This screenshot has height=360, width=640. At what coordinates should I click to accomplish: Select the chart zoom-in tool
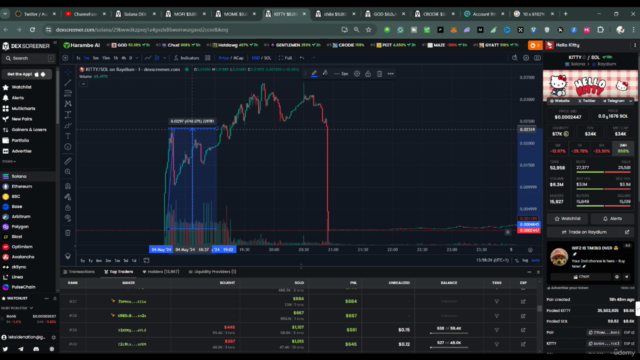click(68, 172)
